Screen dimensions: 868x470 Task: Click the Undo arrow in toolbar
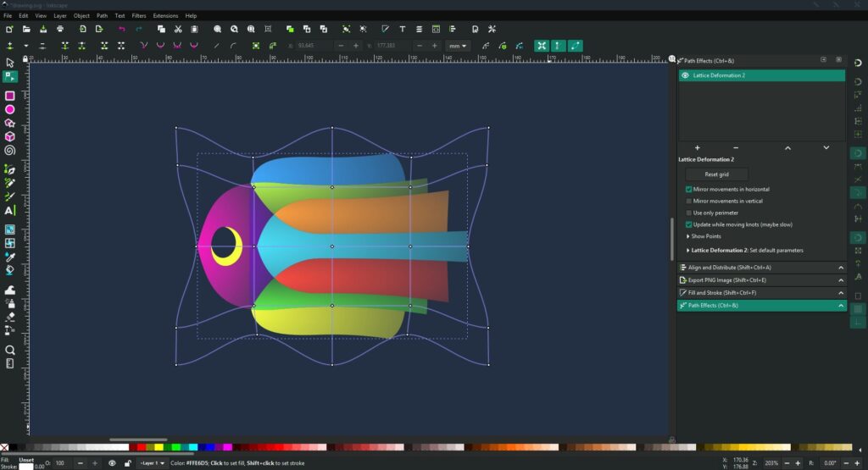[121, 29]
